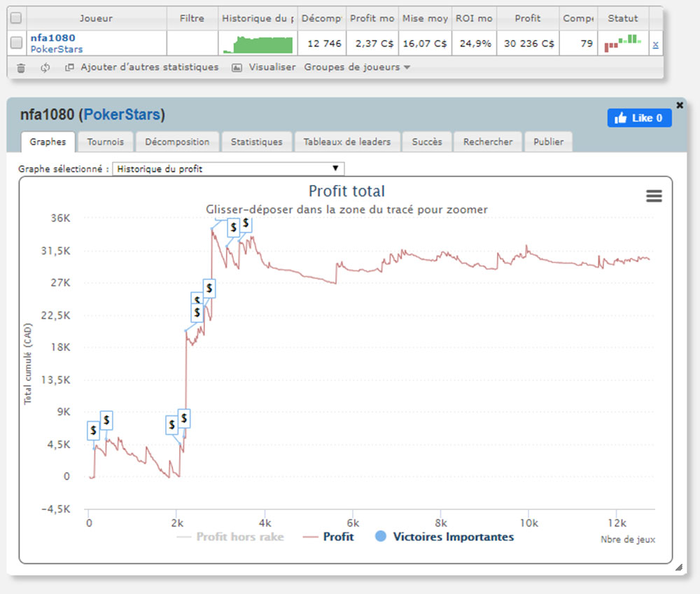Viewport: 700px width, 594px height.
Task: Click the Facebook Like button
Action: point(639,118)
